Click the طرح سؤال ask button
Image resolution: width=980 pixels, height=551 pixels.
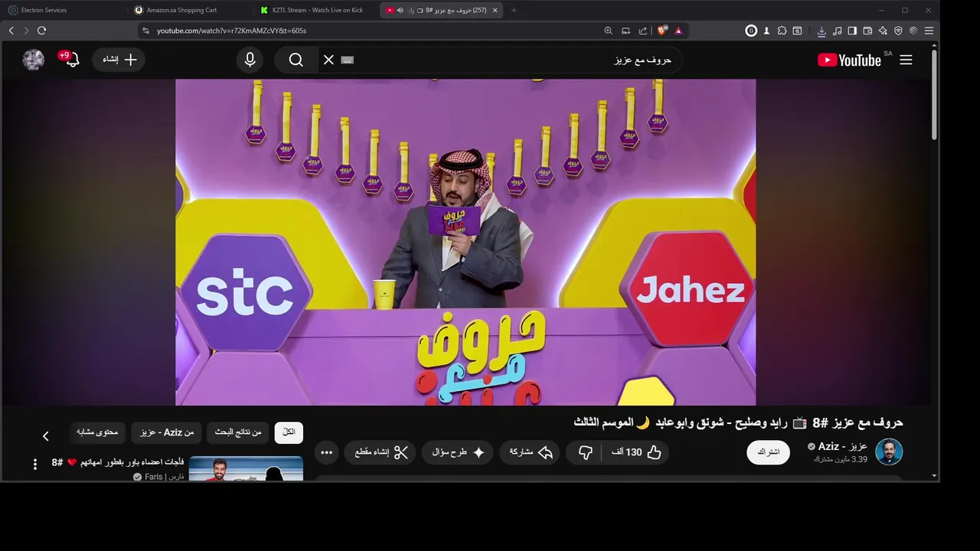point(459,452)
